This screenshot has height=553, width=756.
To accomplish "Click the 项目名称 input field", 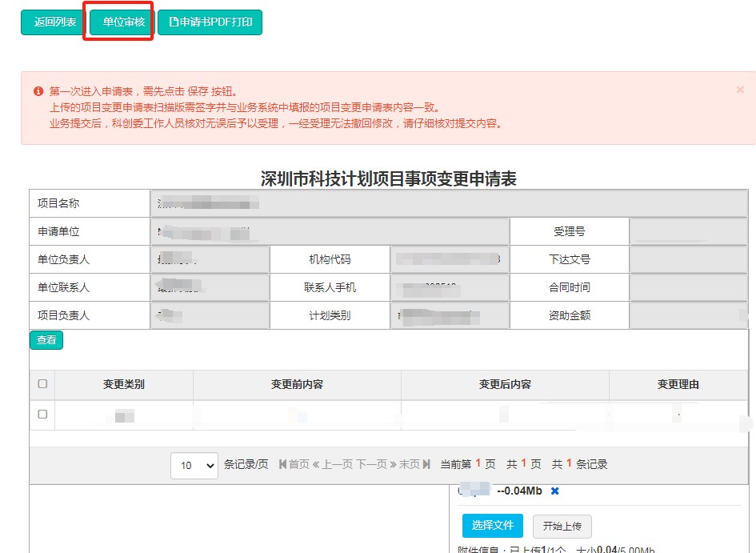I will [448, 203].
